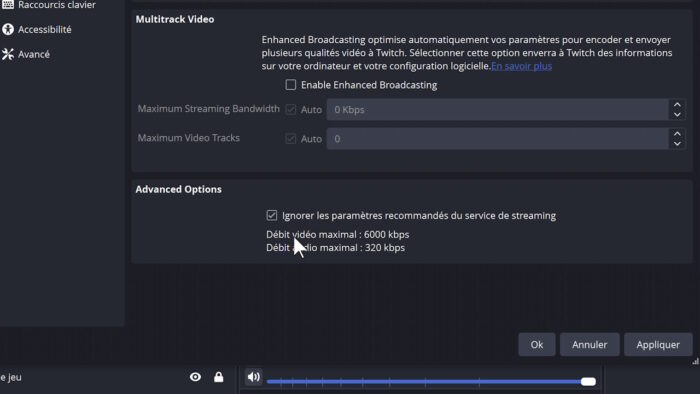Toggle Auto for Maximum Video Tracks
Screen dimensions: 700x394
[291, 139]
